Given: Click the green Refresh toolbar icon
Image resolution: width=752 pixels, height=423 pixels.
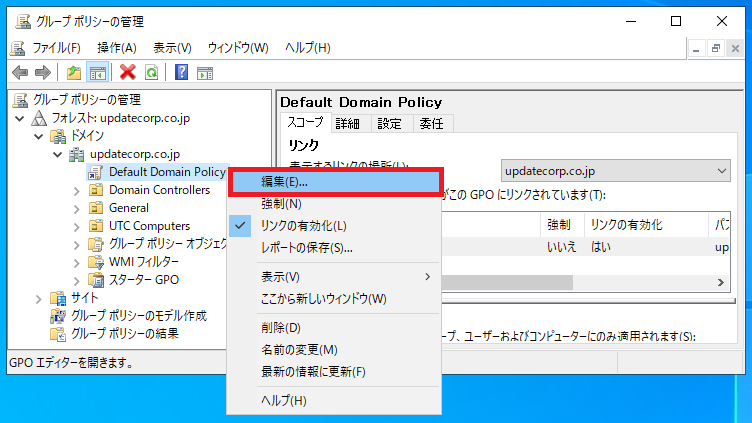Looking at the screenshot, I should point(151,72).
